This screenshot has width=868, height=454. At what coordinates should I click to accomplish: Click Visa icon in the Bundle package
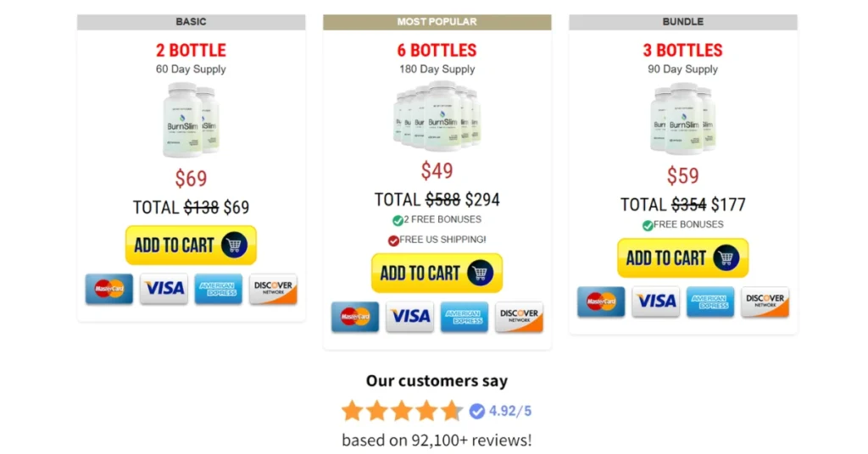(x=656, y=302)
